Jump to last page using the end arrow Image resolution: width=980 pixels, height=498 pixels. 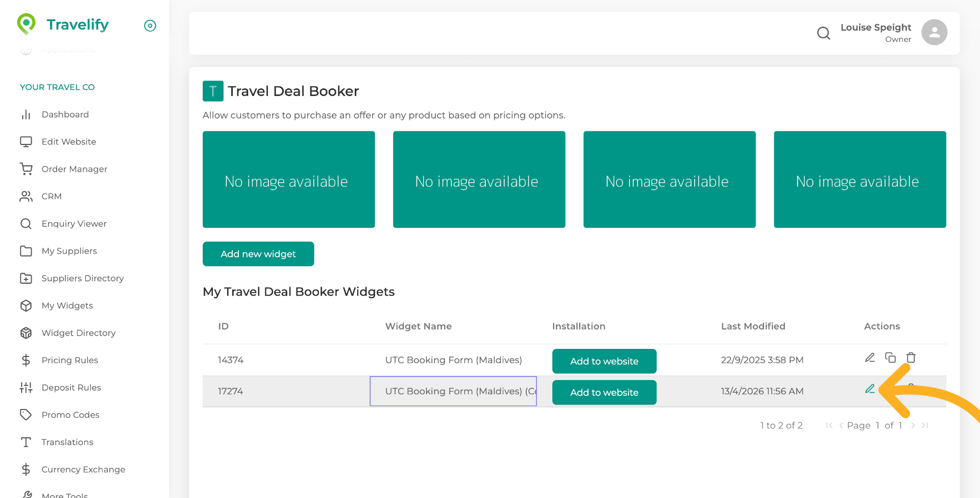[x=924, y=425]
